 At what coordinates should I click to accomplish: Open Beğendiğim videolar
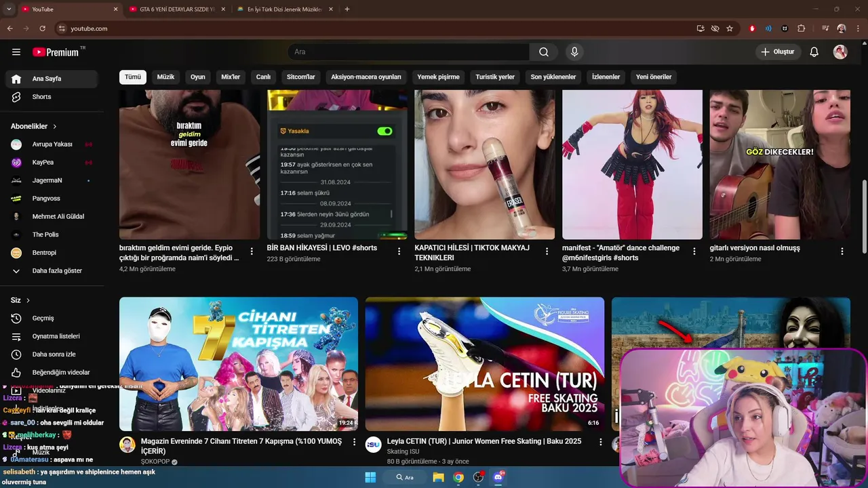52,372
